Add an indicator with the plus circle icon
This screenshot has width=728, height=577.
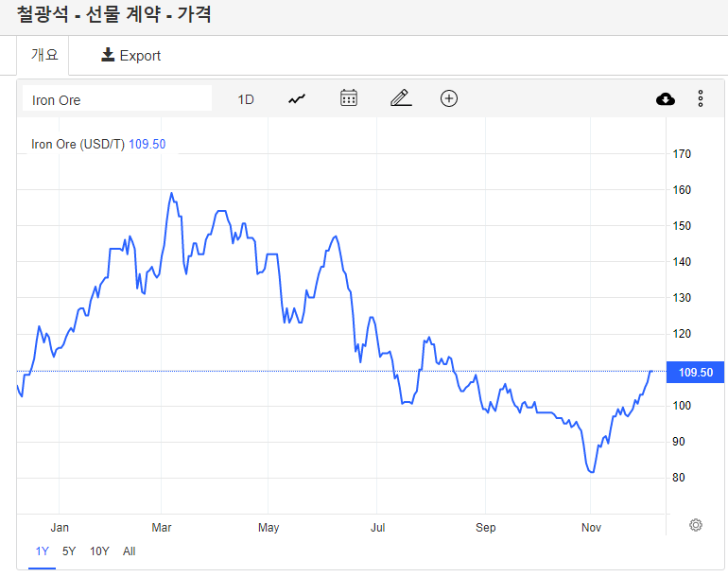(449, 98)
